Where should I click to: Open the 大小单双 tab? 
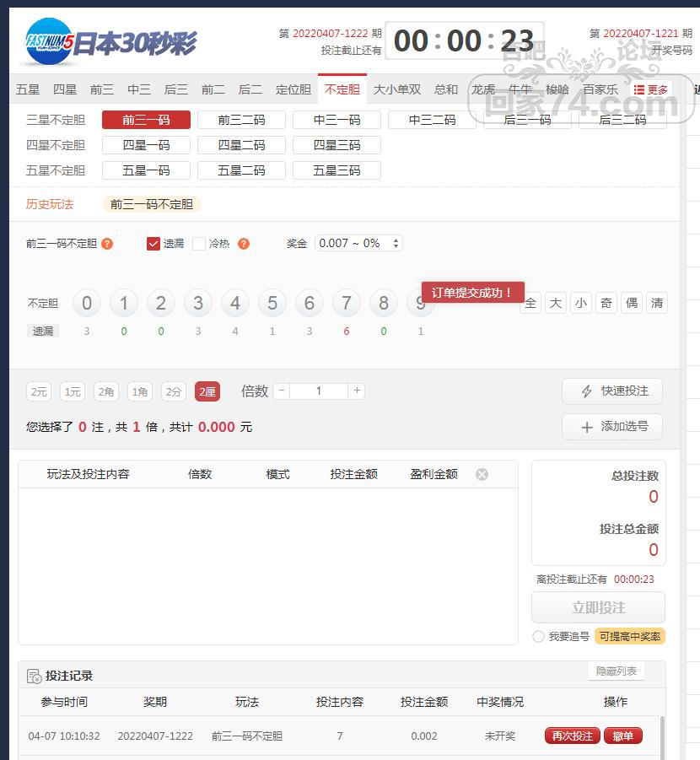click(x=397, y=89)
